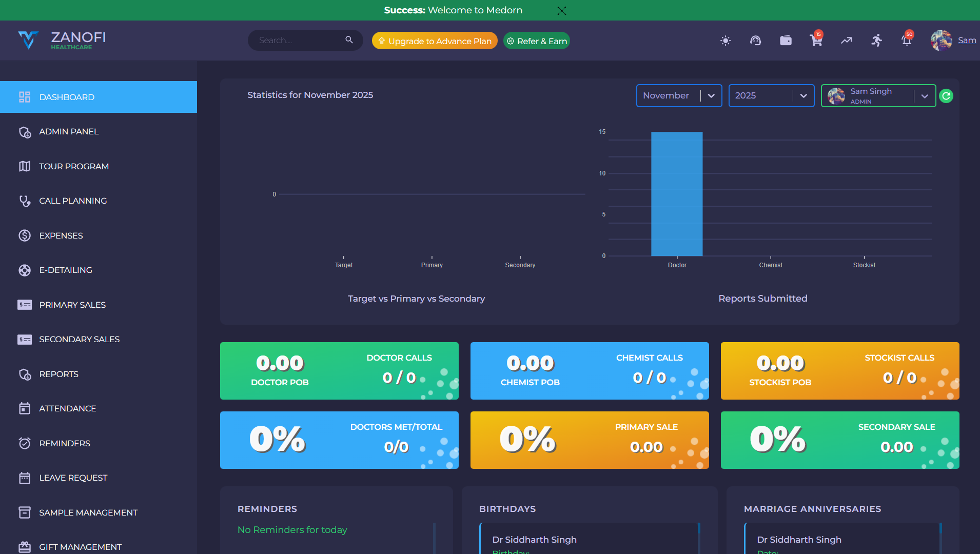Open the wallet icon in header
The width and height of the screenshot is (980, 554).
(x=786, y=41)
